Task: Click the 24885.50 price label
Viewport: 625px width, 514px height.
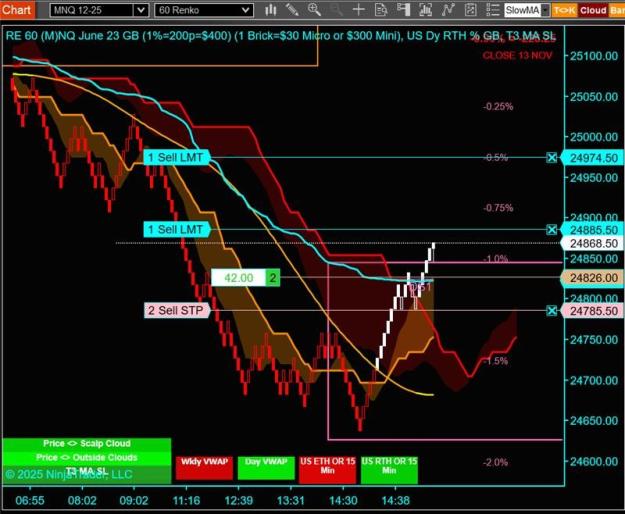Action: [x=593, y=230]
